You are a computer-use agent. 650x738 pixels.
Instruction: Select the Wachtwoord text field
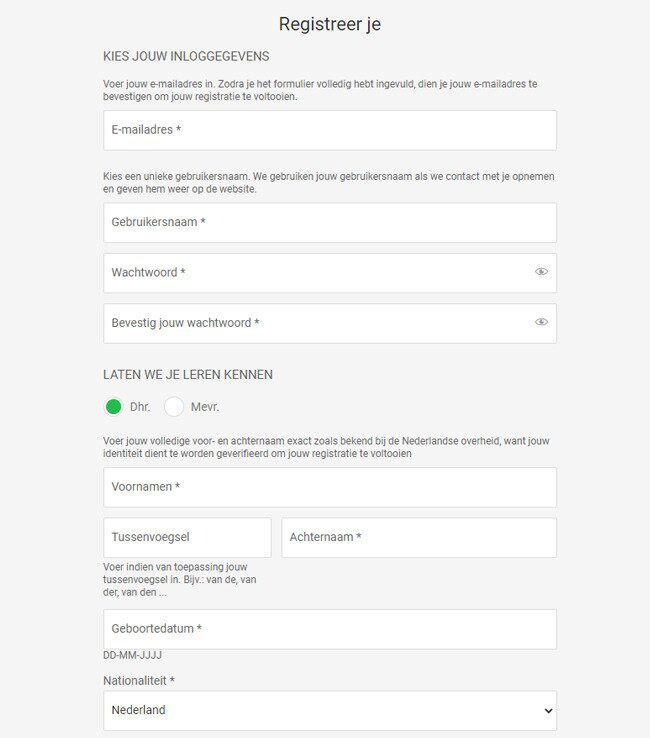tap(330, 273)
